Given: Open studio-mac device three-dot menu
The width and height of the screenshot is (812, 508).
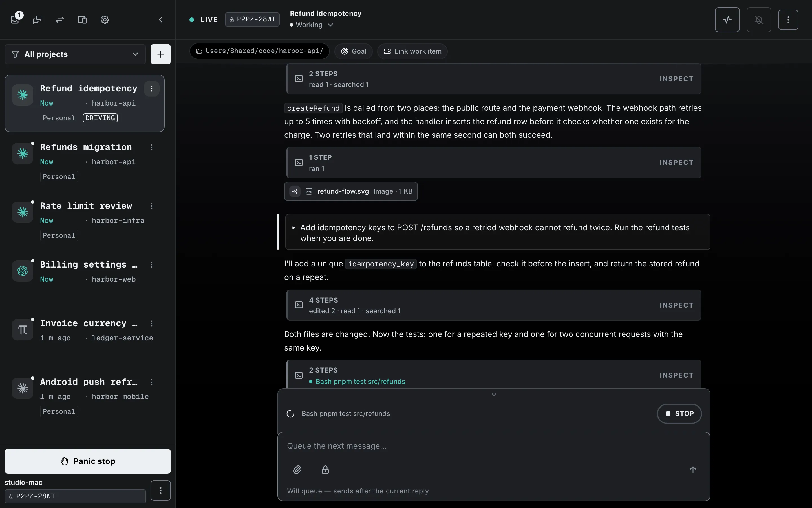Looking at the screenshot, I should (x=160, y=491).
